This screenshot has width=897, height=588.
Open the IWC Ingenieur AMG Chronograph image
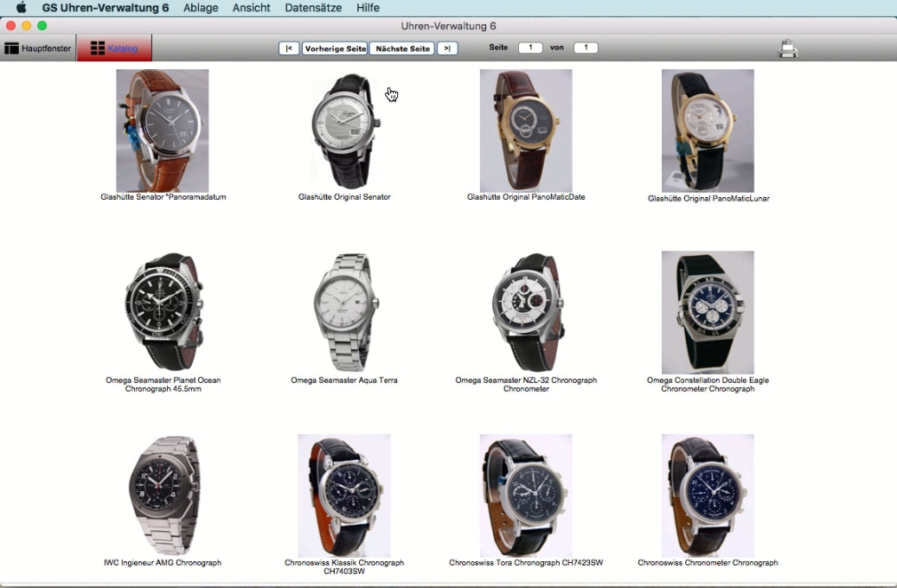[x=163, y=495]
